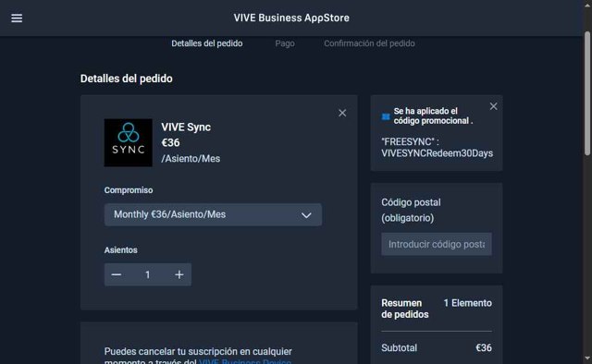Go to Detalles del pedido step
592x364 pixels.
click(207, 43)
